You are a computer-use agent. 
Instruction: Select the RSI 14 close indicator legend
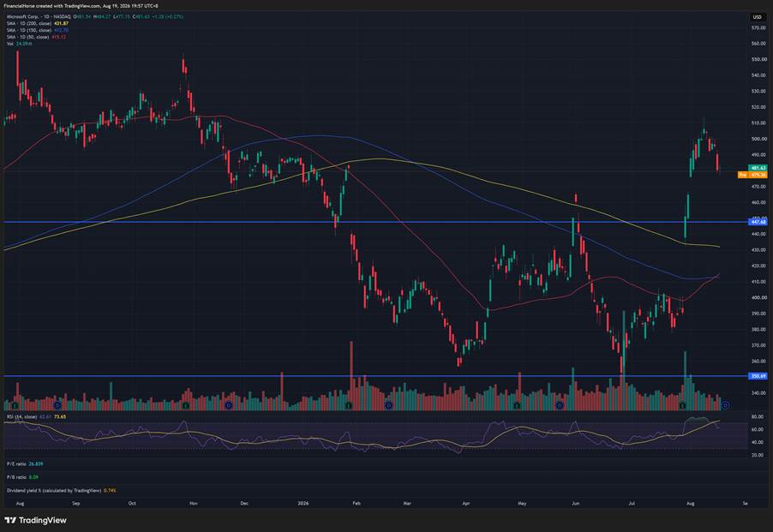(x=36, y=416)
